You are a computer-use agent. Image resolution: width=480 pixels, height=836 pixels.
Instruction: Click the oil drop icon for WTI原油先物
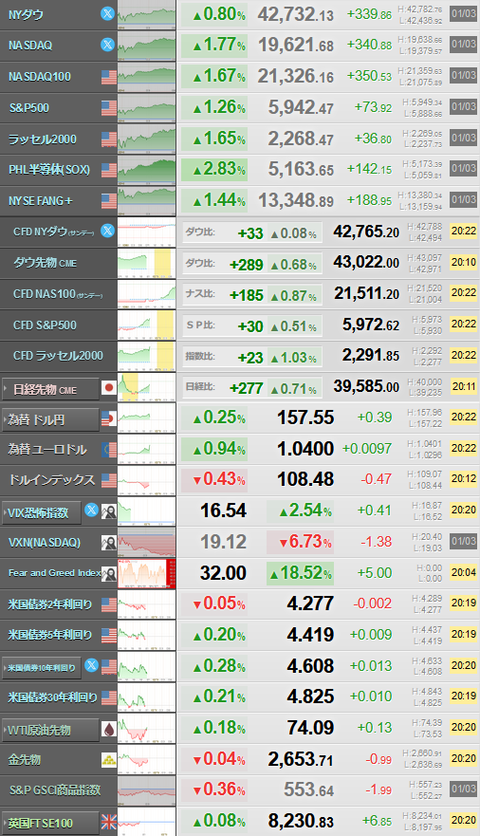pos(109,729)
